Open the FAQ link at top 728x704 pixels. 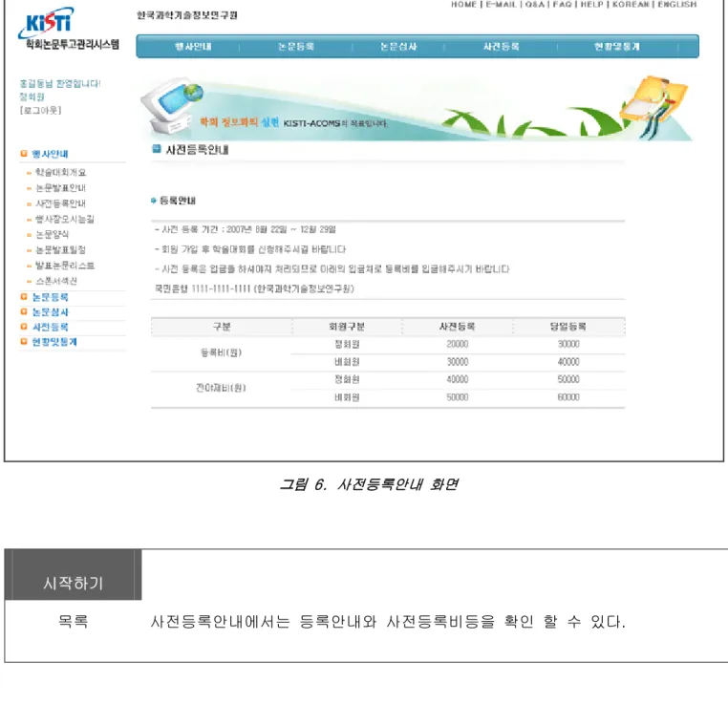563,5
